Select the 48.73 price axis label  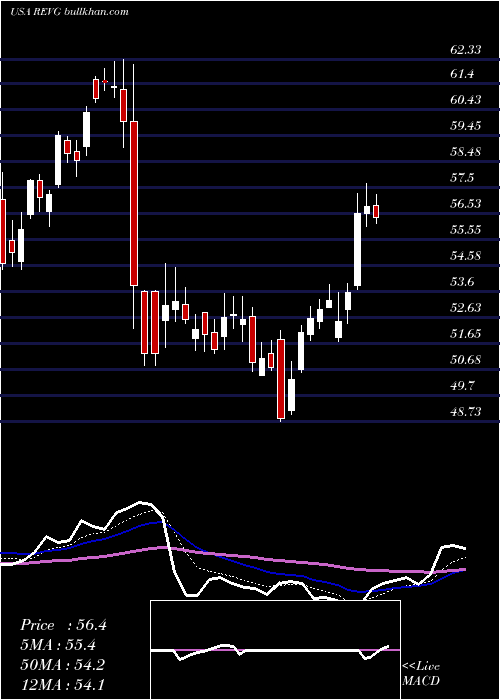click(466, 412)
